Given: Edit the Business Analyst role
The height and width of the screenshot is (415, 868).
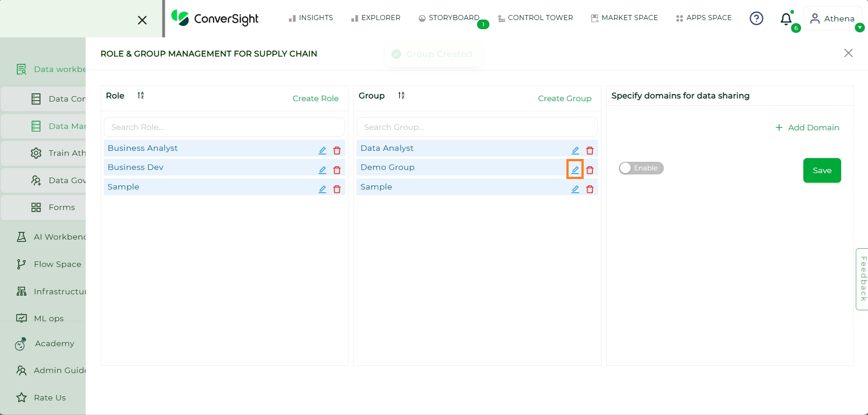Looking at the screenshot, I should (322, 150).
